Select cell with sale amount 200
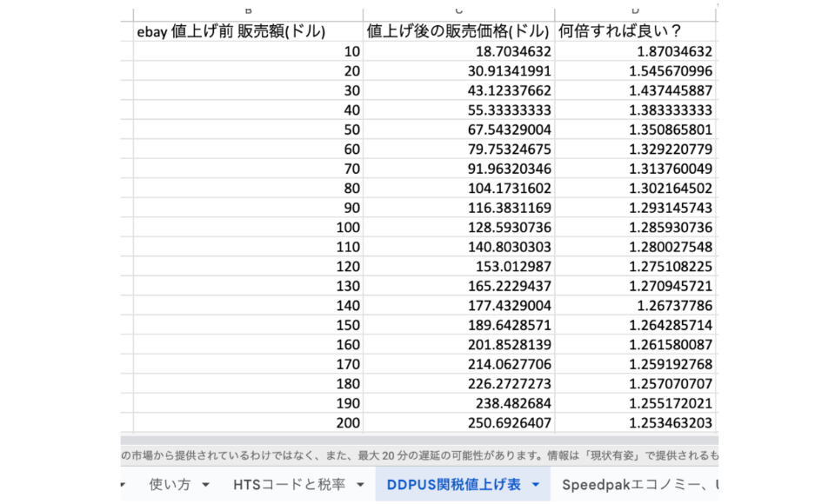Image resolution: width=835 pixels, height=504 pixels. 248,423
